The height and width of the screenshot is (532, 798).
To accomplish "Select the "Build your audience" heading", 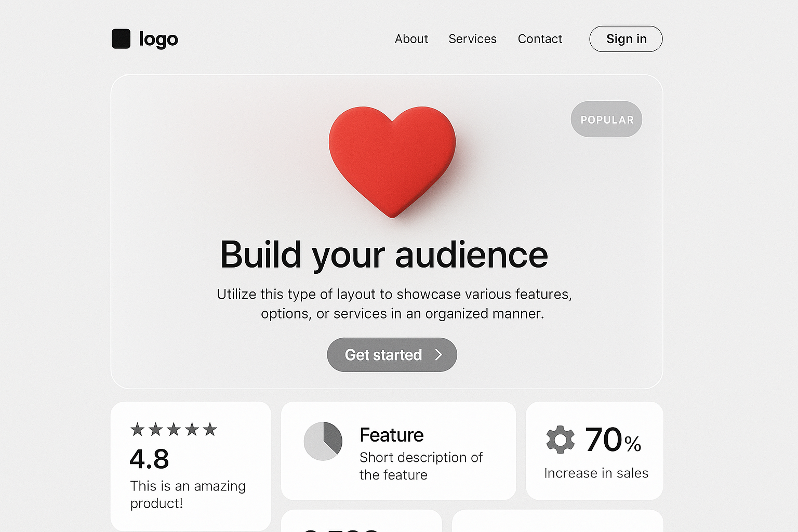I will tap(384, 255).
